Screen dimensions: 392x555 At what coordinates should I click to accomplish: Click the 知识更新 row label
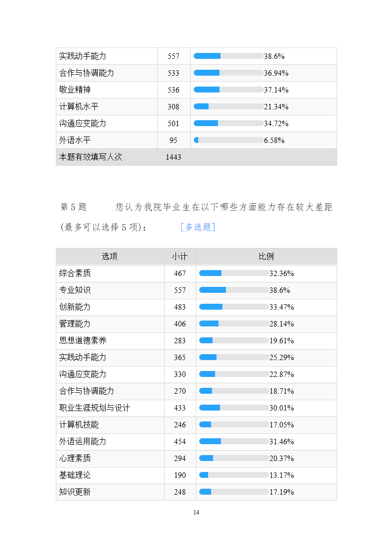pos(75,492)
